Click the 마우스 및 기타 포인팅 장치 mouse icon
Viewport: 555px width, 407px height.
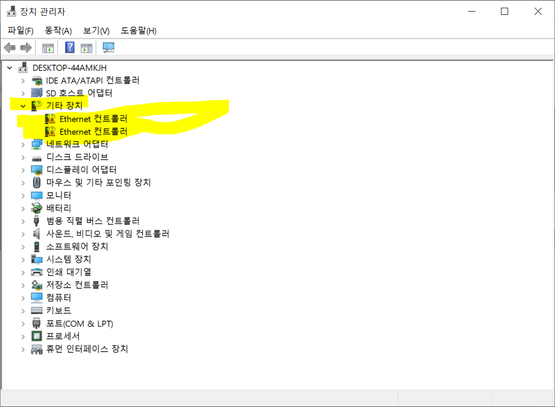[x=36, y=183]
